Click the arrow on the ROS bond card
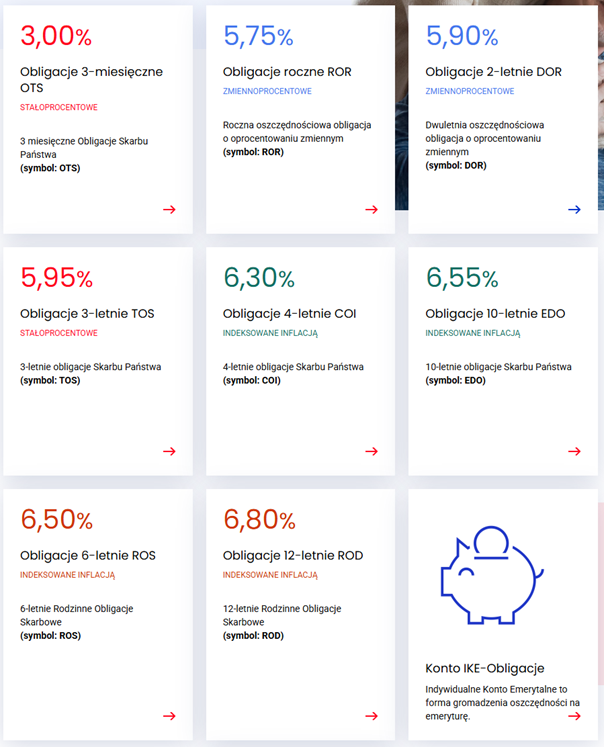 click(x=169, y=716)
